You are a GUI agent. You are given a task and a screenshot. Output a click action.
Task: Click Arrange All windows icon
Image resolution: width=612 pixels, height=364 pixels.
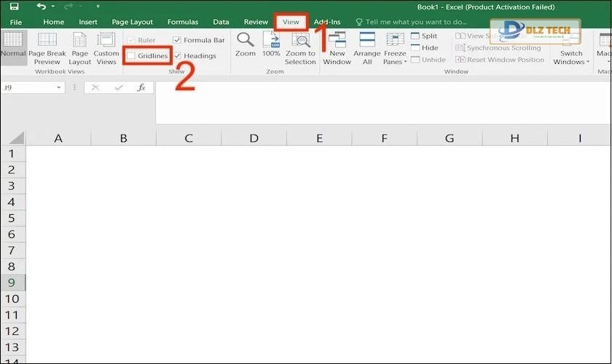[x=367, y=41]
